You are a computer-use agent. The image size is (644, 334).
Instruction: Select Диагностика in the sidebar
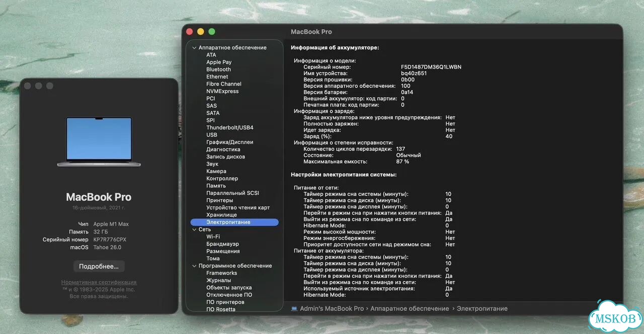tap(223, 149)
